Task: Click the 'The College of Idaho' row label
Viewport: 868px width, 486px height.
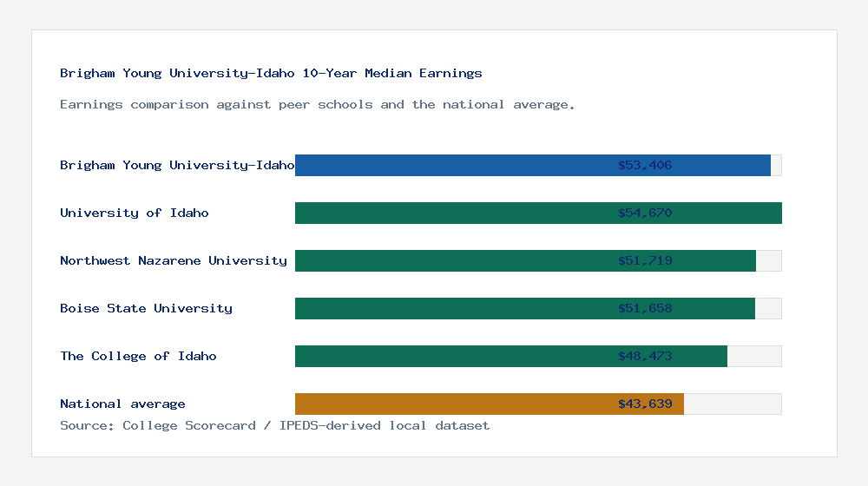Action: 138,356
